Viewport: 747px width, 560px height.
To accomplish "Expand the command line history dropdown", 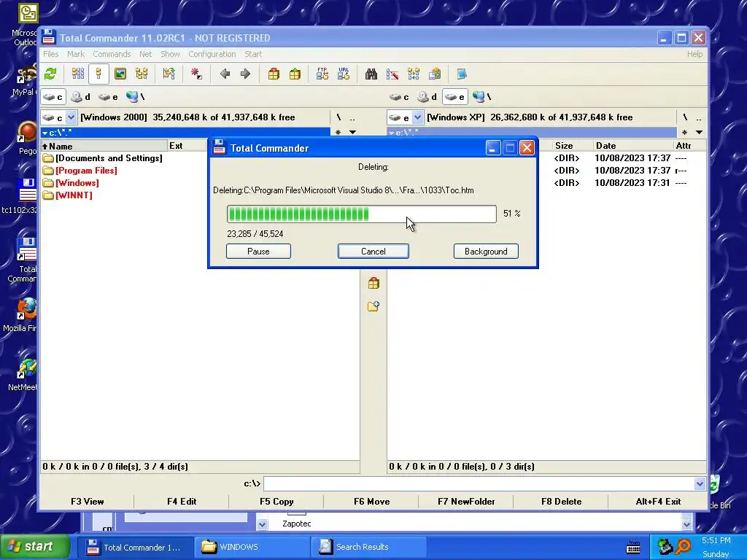I will (x=700, y=484).
